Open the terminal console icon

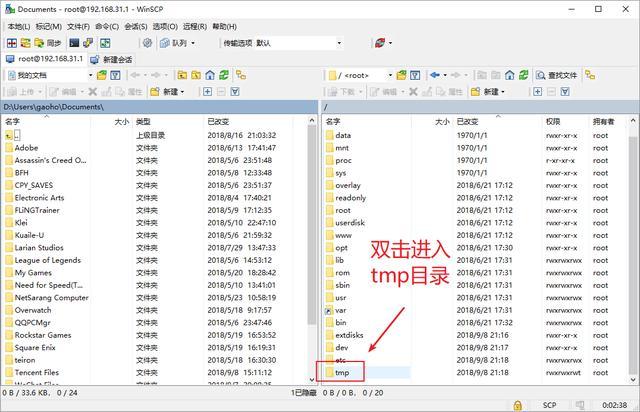74,43
